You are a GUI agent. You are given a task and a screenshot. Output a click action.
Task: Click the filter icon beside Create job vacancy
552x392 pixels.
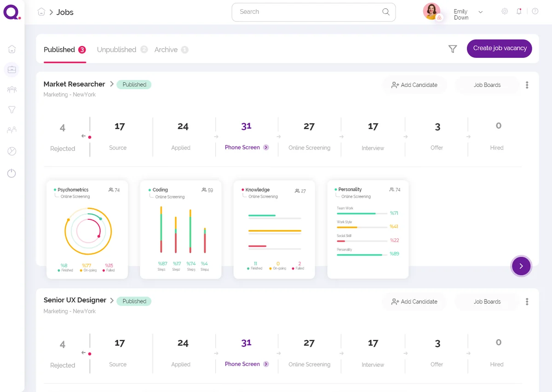[453, 49]
